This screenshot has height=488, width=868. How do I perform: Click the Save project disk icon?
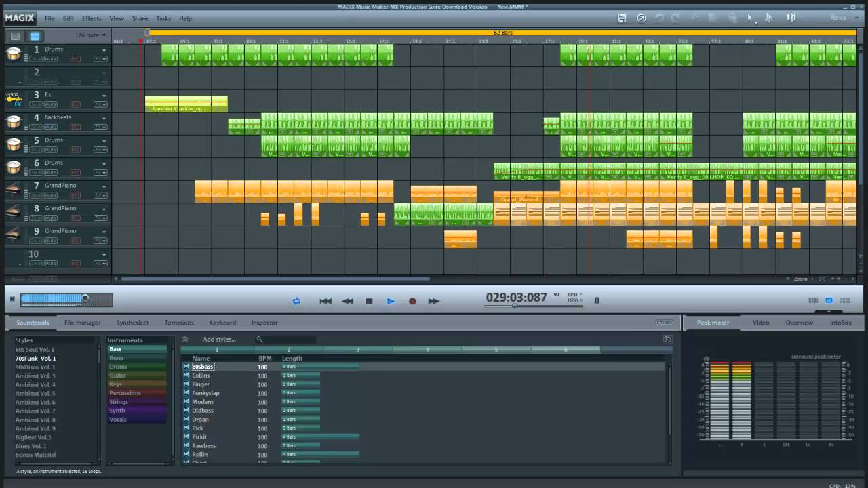(622, 18)
